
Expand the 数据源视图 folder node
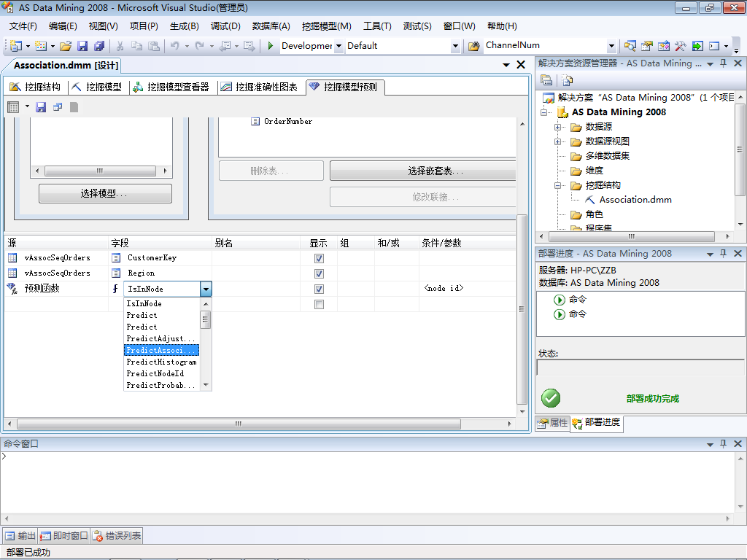557,142
